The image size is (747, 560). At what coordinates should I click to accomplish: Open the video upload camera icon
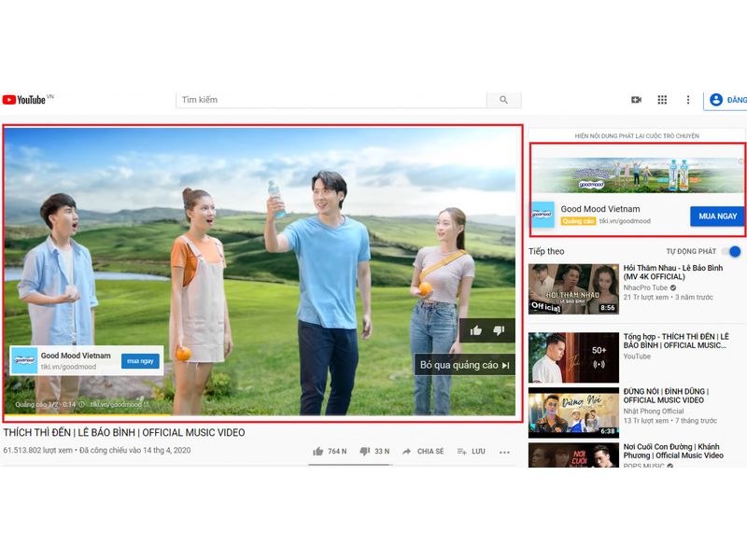[x=639, y=99]
